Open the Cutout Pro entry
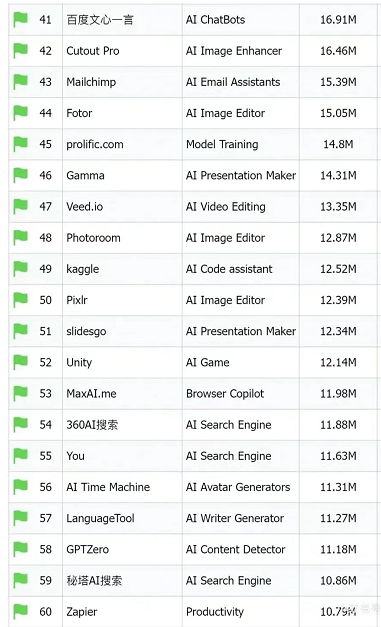The height and width of the screenshot is (627, 381). pos(93,51)
